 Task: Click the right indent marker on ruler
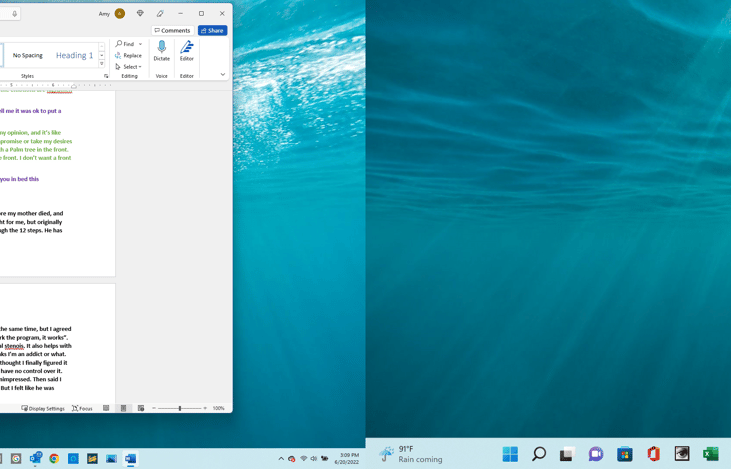point(74,86)
